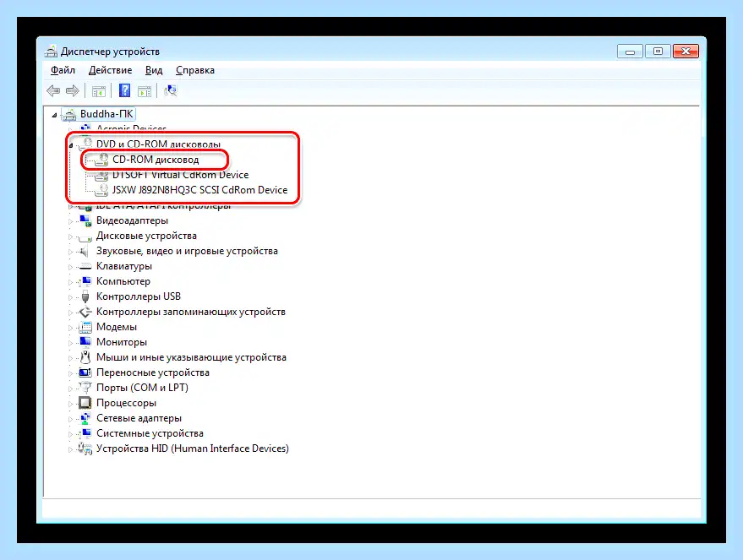Click the Back arrow in the toolbar
This screenshot has height=560, width=743.
click(x=53, y=90)
